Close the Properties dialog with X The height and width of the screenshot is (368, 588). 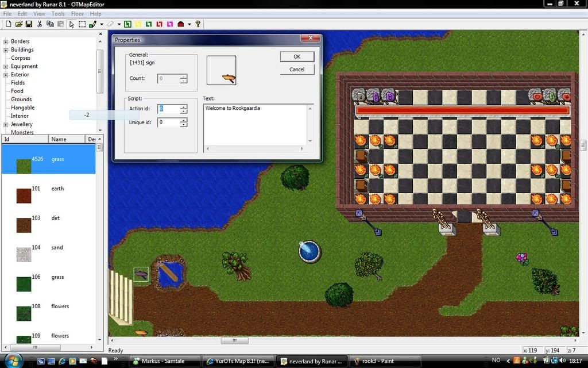point(311,39)
